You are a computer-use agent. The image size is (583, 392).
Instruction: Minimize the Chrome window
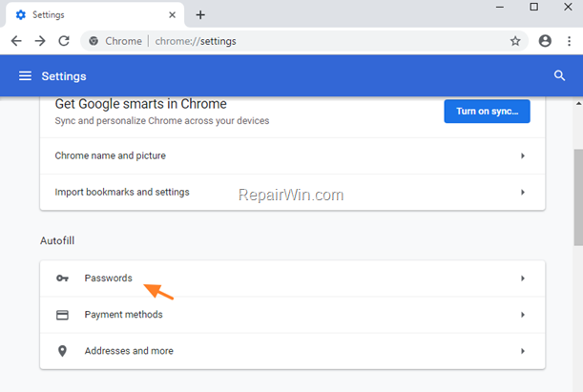tap(500, 7)
